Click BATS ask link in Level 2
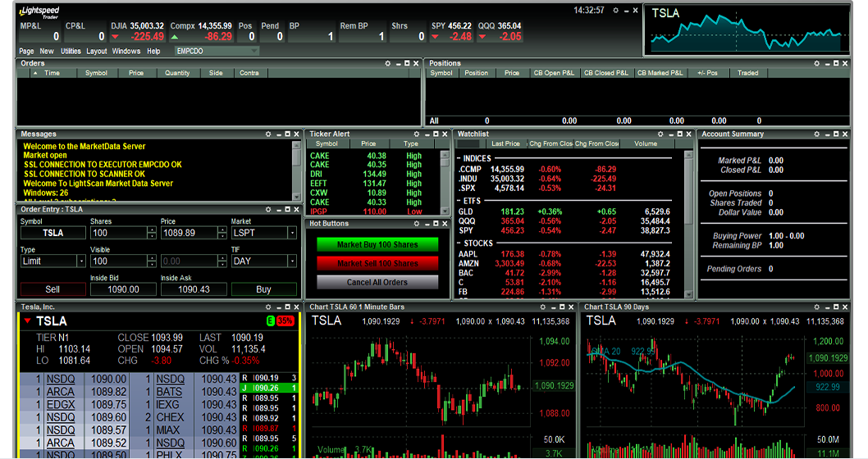This screenshot has width=868, height=459. 169,392
